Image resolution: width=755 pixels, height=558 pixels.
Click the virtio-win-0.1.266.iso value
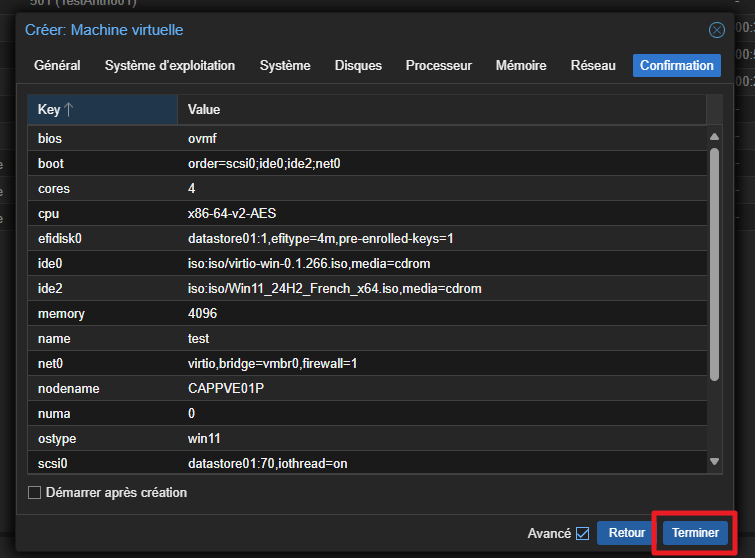[x=309, y=264]
